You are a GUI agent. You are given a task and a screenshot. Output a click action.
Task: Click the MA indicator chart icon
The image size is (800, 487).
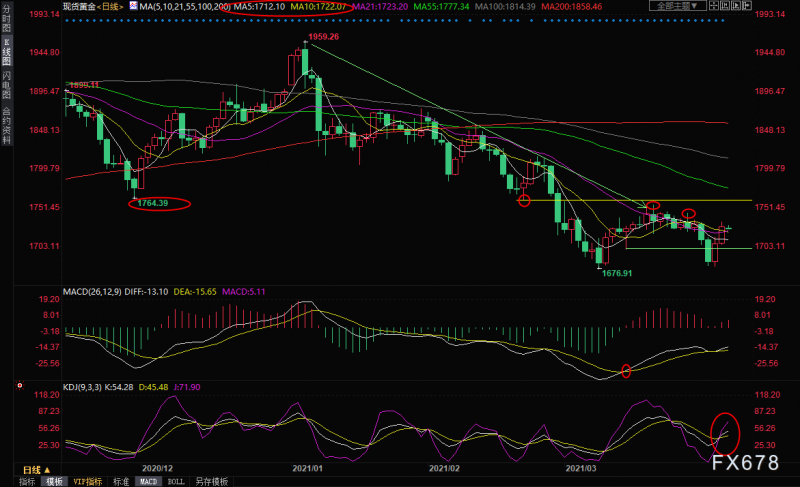point(134,6)
